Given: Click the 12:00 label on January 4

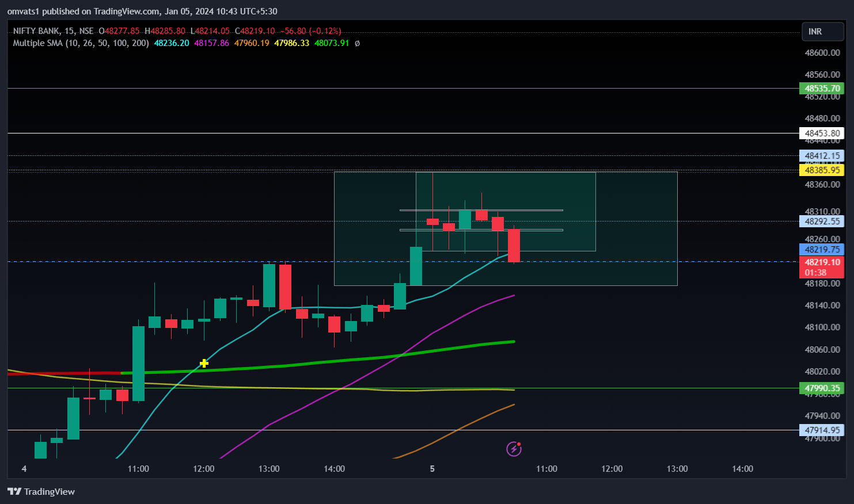Looking at the screenshot, I should coord(204,469).
